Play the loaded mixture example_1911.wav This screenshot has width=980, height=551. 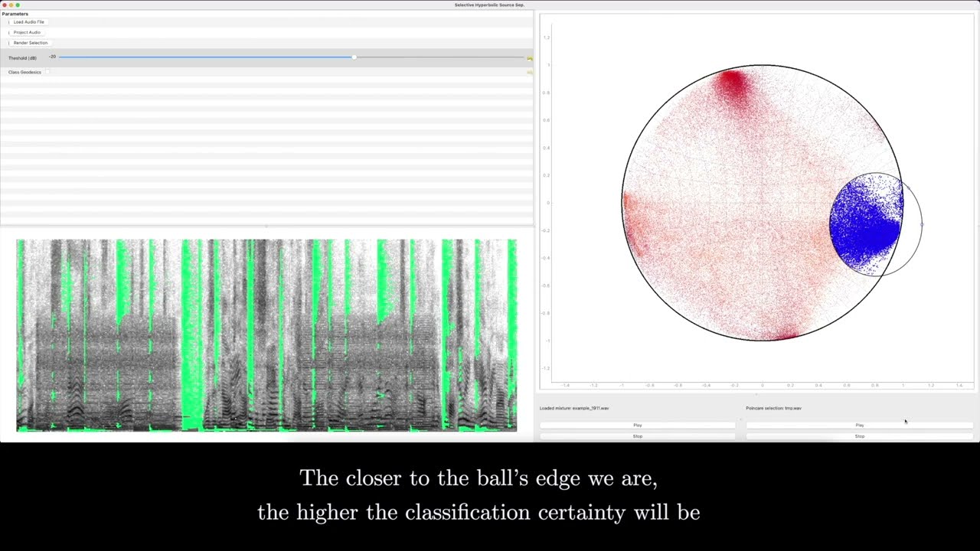(x=637, y=425)
